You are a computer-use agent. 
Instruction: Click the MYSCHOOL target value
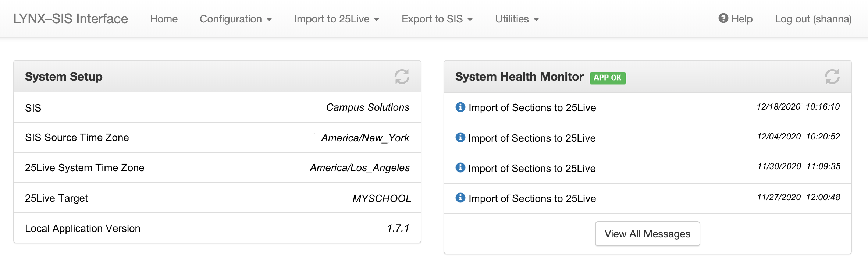click(381, 198)
